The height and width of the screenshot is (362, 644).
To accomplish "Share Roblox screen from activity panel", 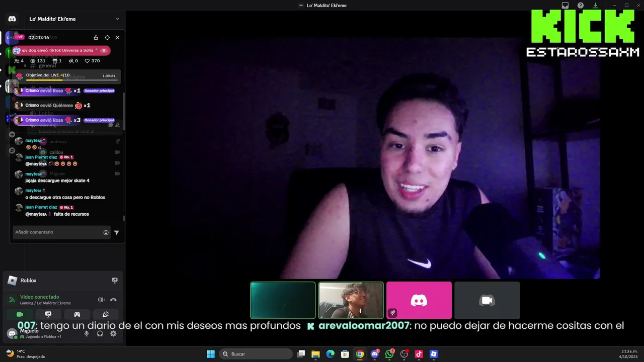I will [x=115, y=281].
